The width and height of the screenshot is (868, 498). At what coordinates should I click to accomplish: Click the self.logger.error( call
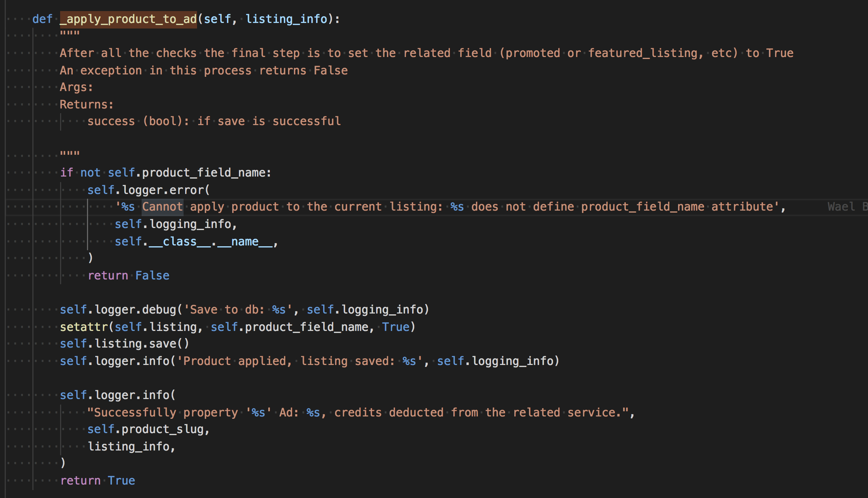pyautogui.click(x=148, y=190)
